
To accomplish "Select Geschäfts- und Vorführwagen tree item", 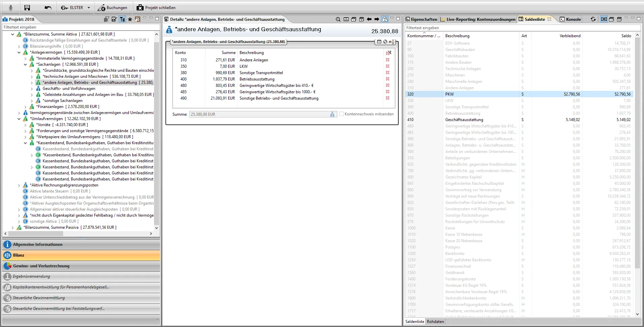I will point(69,89).
